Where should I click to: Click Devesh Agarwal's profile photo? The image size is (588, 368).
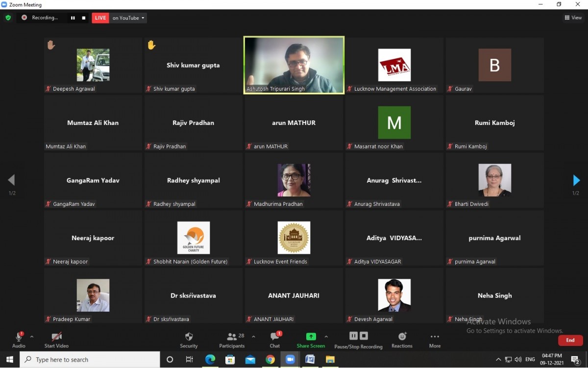coord(394,295)
